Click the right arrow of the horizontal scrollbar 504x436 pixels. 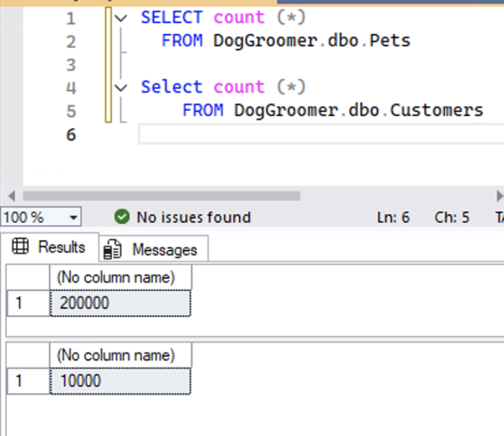click(x=499, y=196)
